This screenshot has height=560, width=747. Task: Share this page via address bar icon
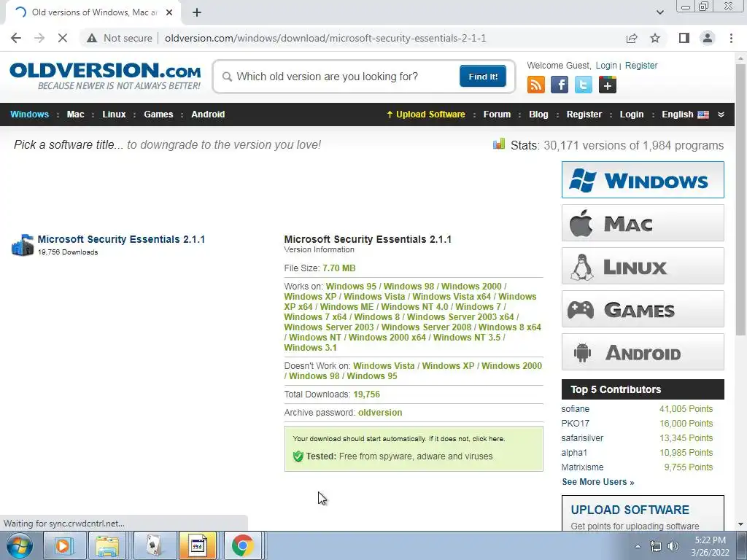pyautogui.click(x=632, y=38)
